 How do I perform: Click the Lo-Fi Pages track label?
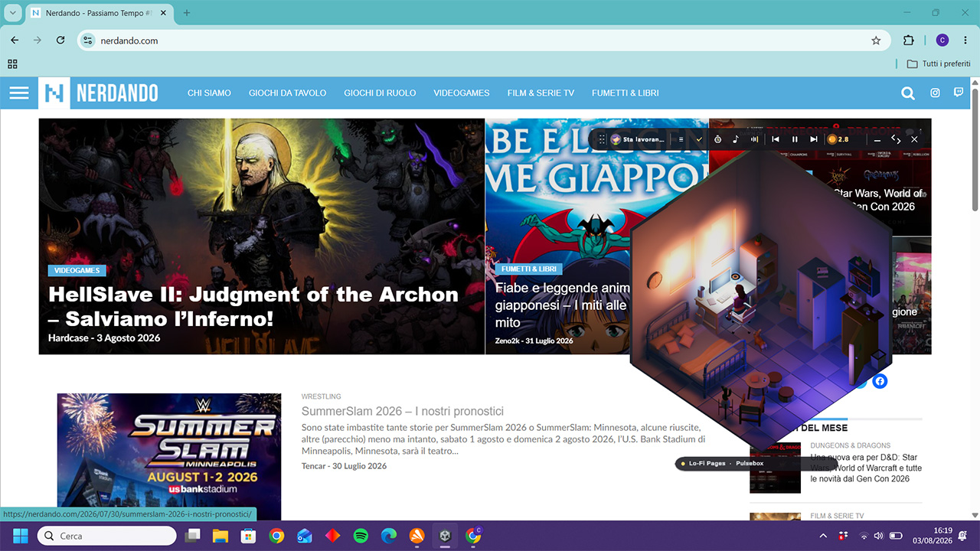[x=707, y=464]
